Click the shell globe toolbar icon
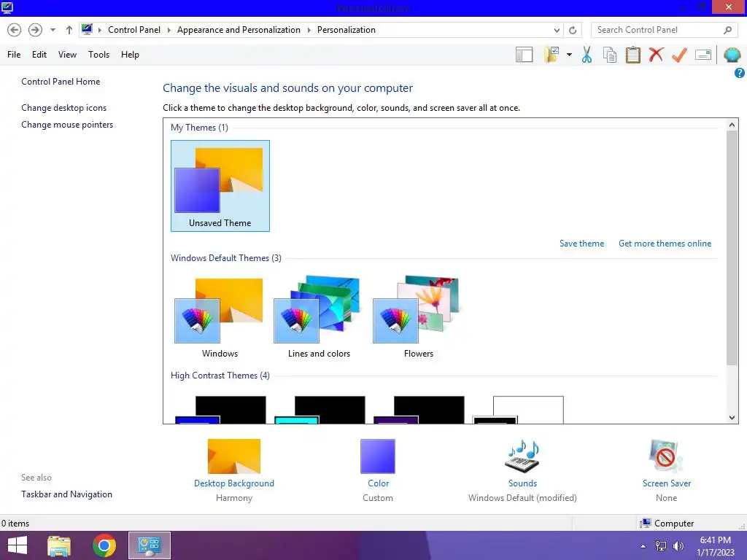Screen dimensions: 747x560 (x=732, y=55)
